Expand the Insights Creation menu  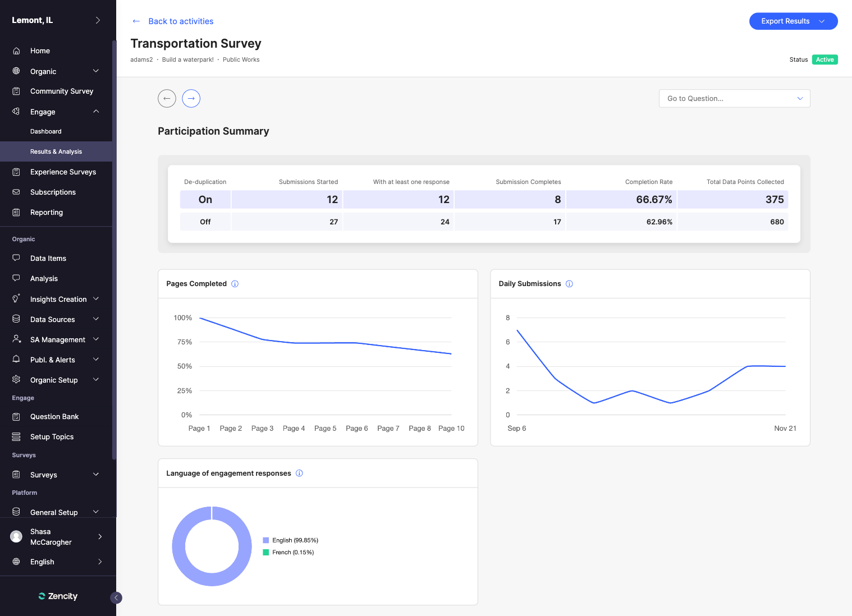(x=96, y=299)
